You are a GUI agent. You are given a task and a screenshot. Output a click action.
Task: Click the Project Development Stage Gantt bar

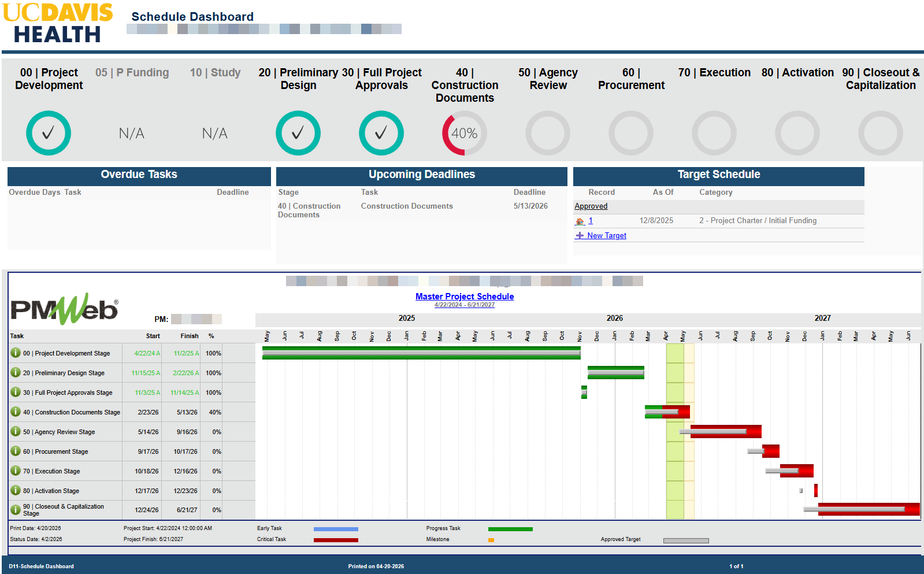421,353
